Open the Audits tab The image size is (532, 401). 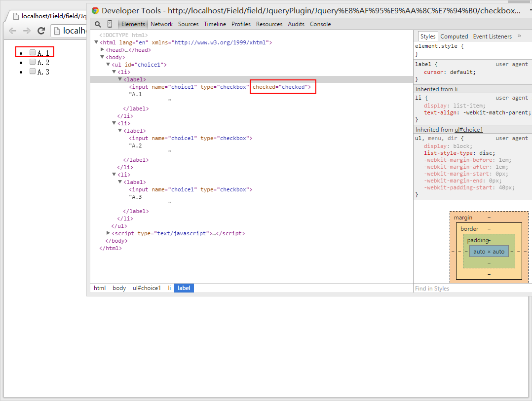[x=296, y=24]
